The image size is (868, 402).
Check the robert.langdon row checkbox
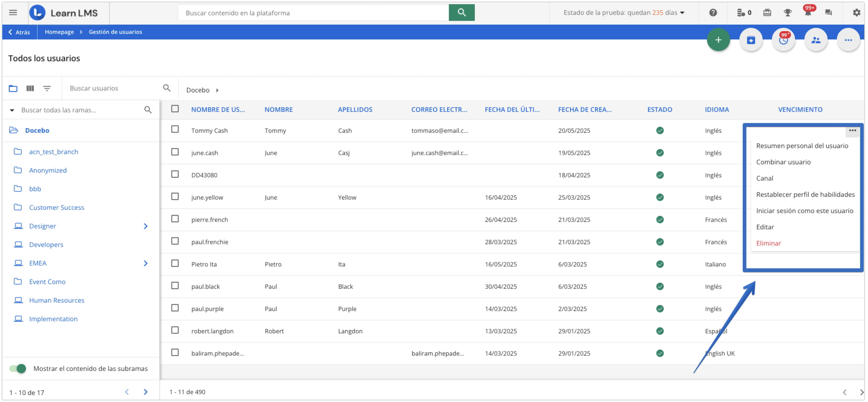tap(175, 330)
